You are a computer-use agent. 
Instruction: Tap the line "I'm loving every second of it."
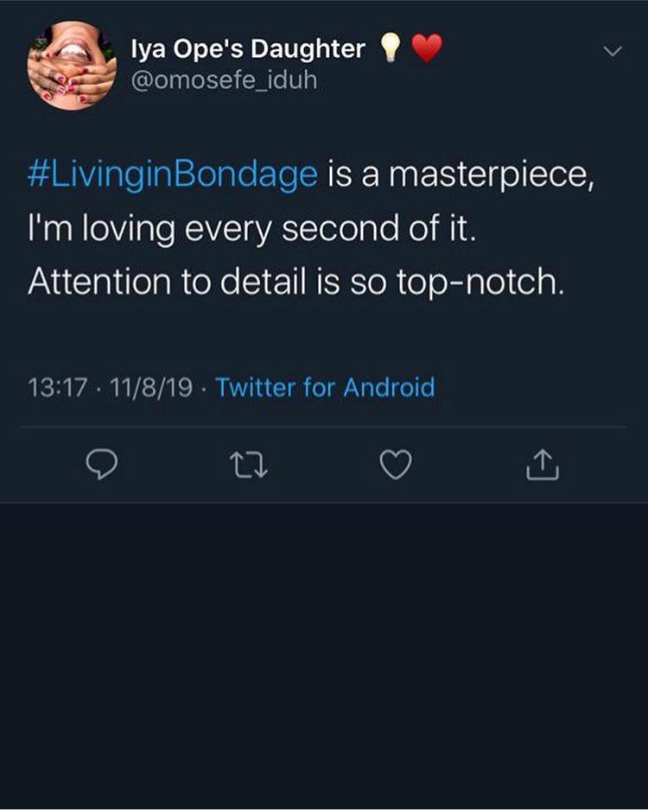point(251,229)
